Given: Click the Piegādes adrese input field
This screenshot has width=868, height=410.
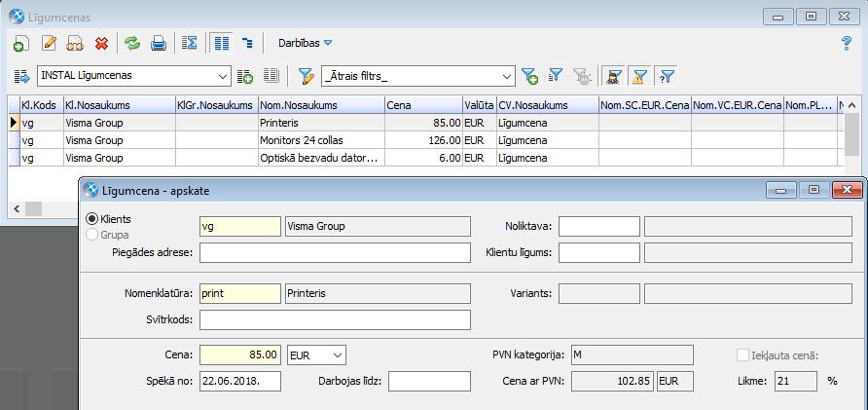Looking at the screenshot, I should (x=335, y=253).
